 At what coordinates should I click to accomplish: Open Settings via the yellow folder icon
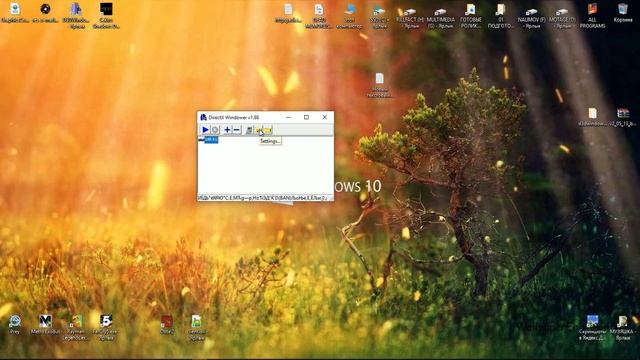pyautogui.click(x=259, y=130)
